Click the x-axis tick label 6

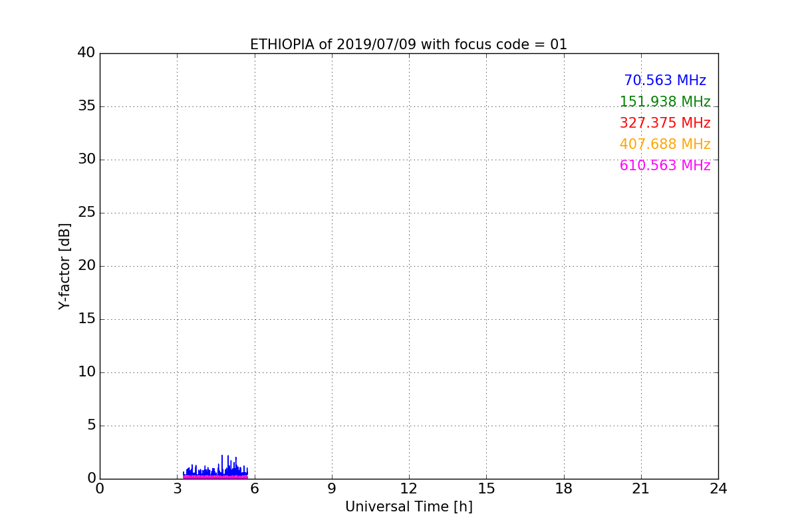pyautogui.click(x=254, y=489)
